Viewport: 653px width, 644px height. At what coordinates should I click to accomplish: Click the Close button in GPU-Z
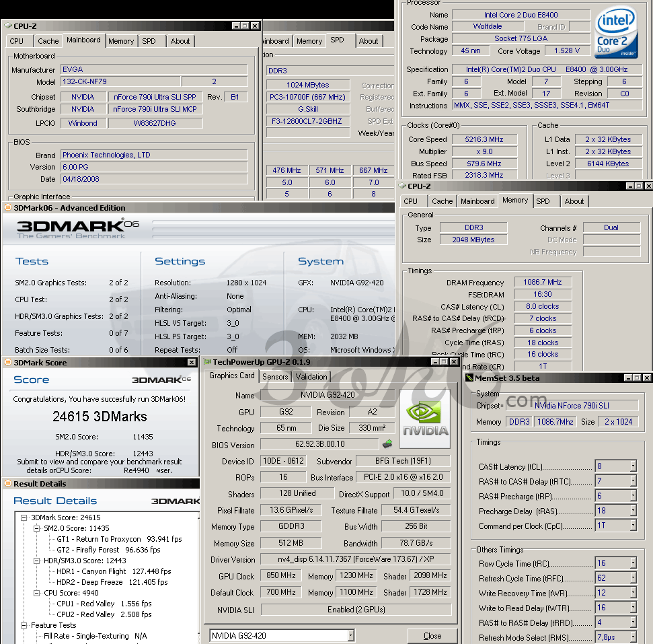[432, 636]
